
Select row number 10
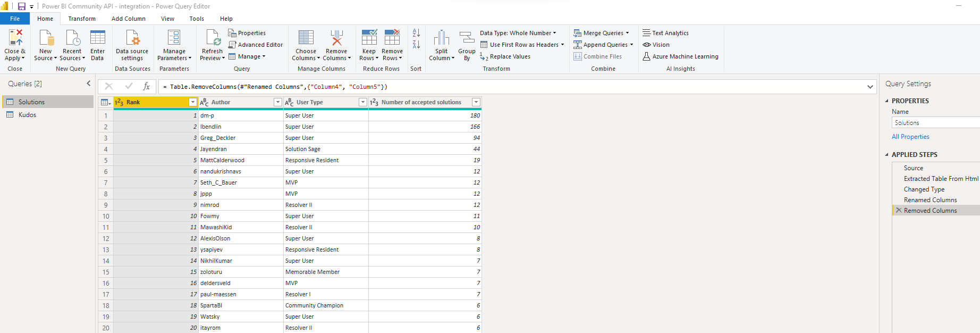click(106, 216)
